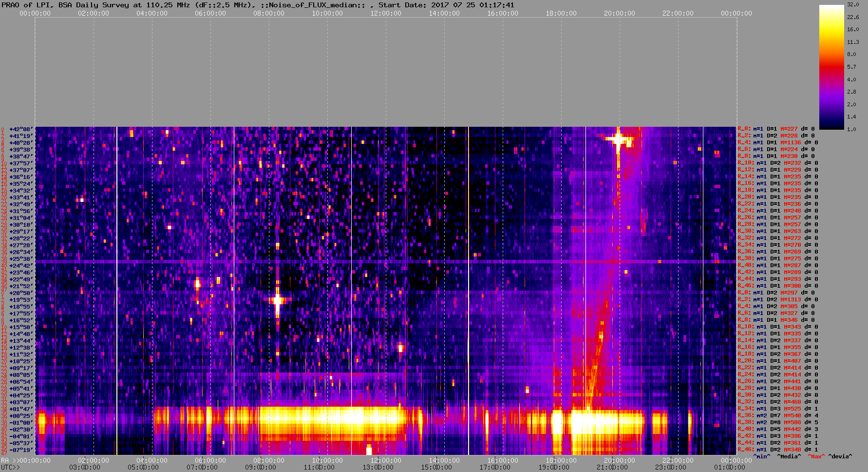Click the declination label -01°00'

tap(21, 423)
